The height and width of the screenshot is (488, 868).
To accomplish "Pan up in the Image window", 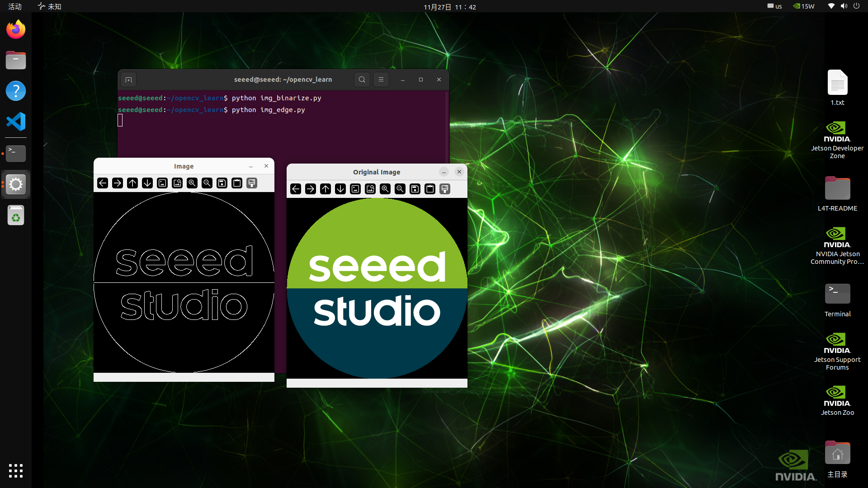I will [132, 183].
